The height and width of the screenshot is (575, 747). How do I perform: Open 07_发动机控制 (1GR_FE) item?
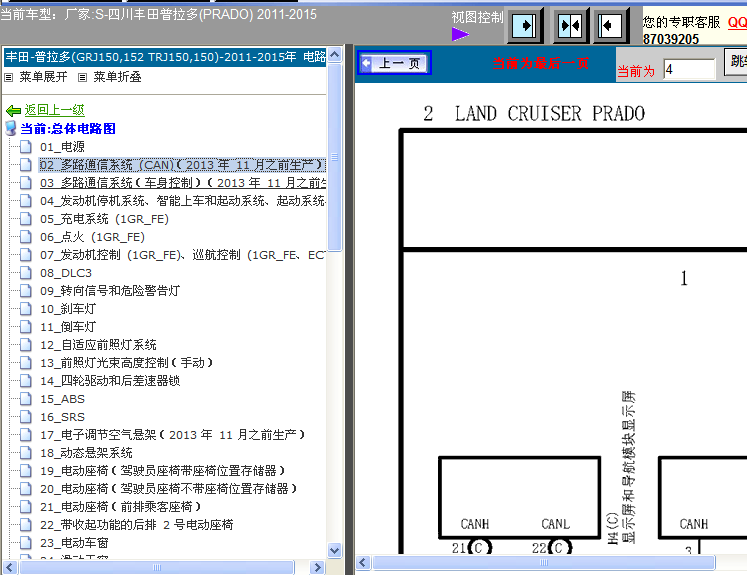click(x=183, y=255)
